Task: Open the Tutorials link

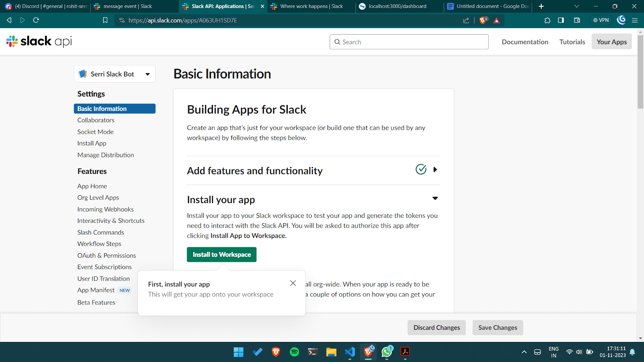Action: [572, 42]
